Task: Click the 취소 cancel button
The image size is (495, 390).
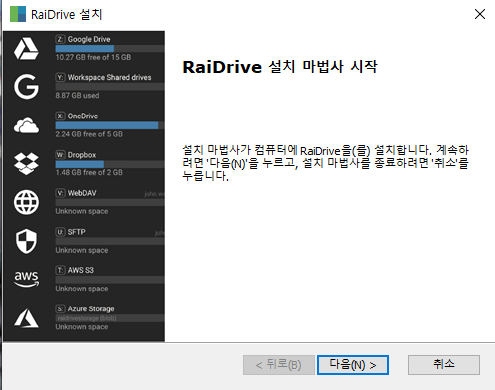Action: coord(444,364)
